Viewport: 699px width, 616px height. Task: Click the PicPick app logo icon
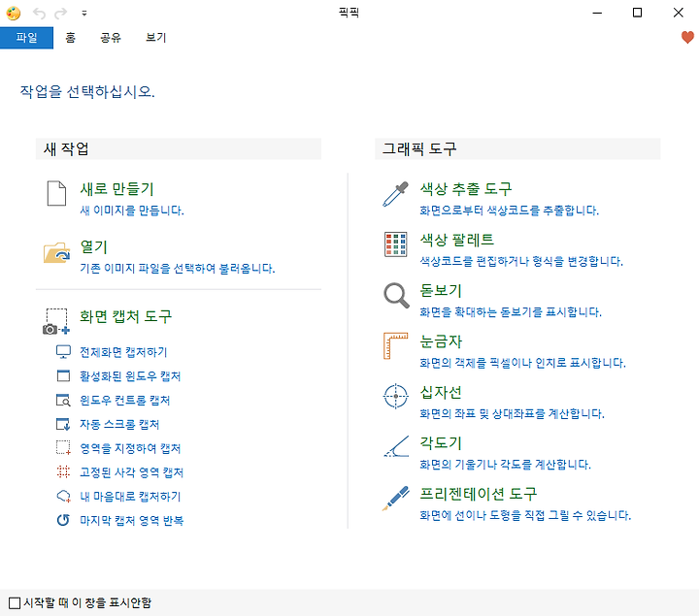tap(14, 13)
